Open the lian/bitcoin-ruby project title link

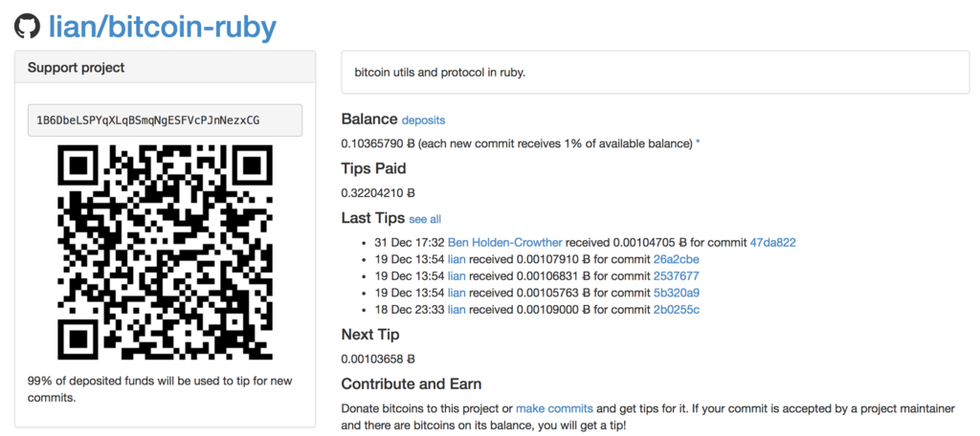coord(163,26)
